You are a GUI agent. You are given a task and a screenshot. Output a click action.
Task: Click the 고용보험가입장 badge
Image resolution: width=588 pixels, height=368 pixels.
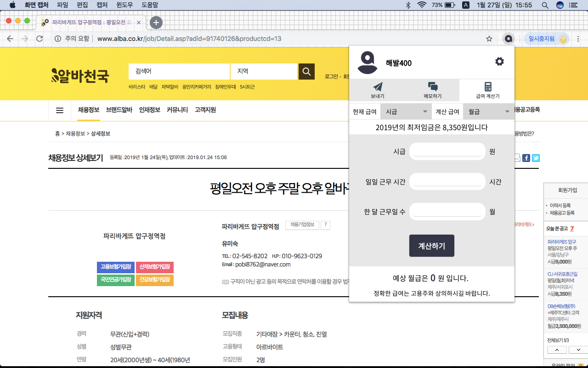[x=116, y=267]
